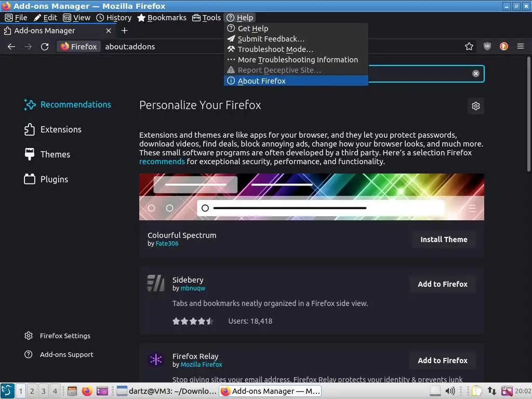Open the volume speaker tray icon
532x399 pixels.
(x=450, y=391)
